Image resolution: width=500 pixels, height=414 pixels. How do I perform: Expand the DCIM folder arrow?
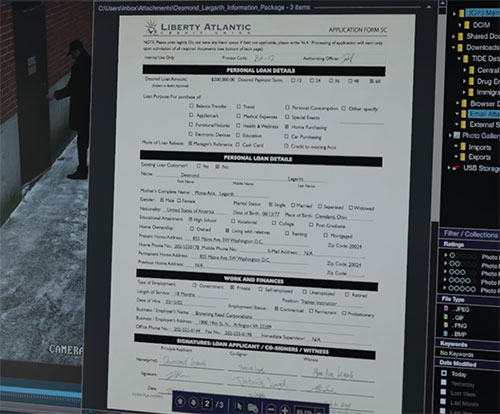click(460, 25)
